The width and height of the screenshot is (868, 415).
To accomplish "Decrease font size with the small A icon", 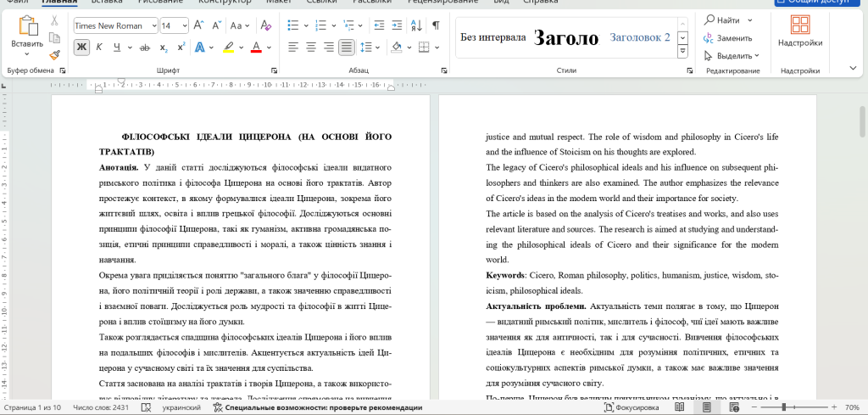I will 217,25.
